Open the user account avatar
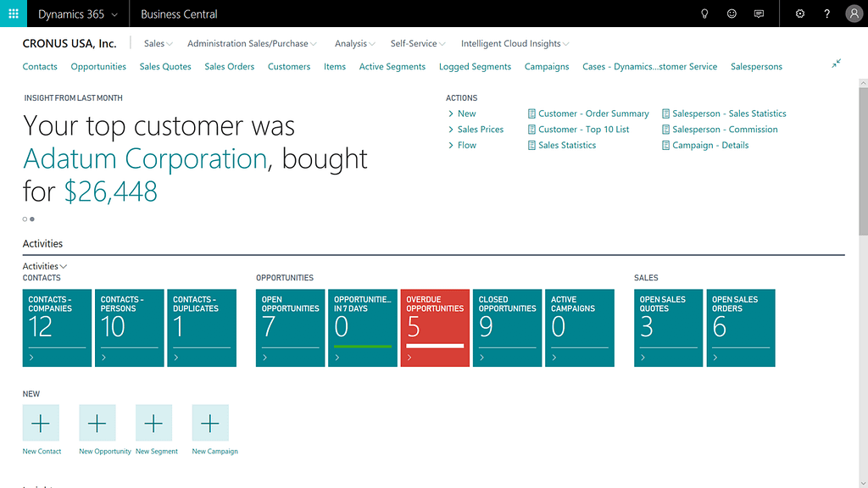868x488 pixels. 854,14
